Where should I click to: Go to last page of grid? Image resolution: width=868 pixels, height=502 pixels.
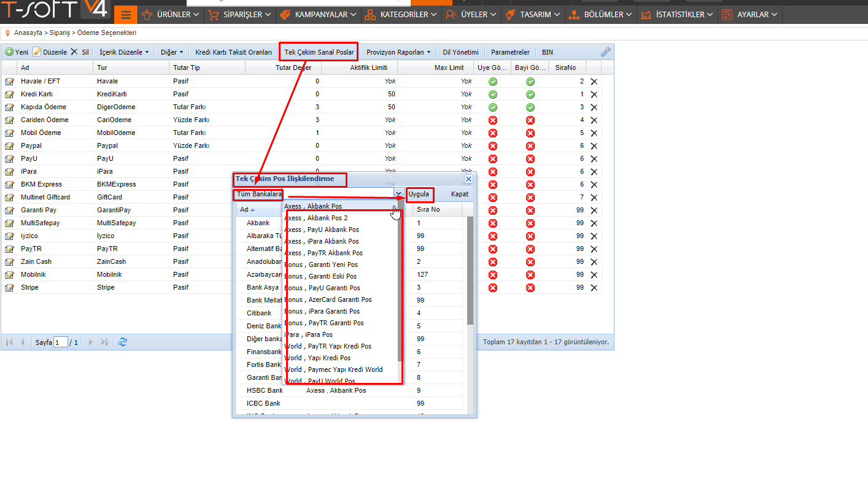[104, 342]
